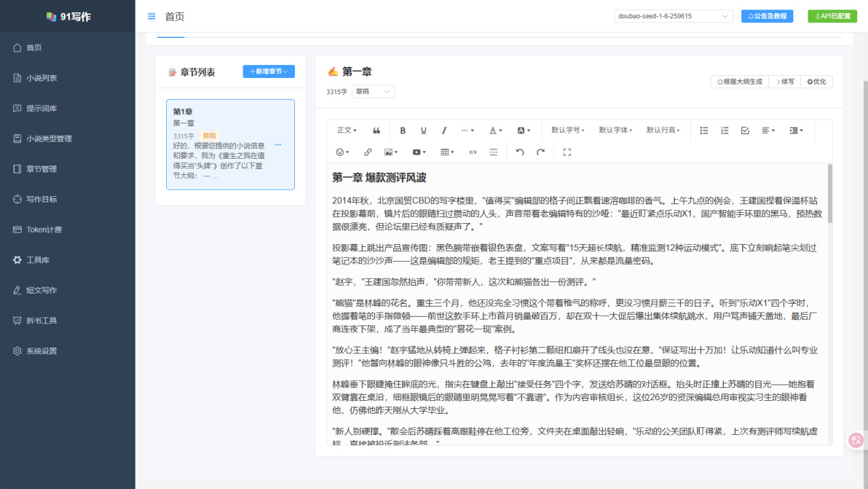Apply italic formatting in the editor
The height and width of the screenshot is (489, 868).
pos(444,130)
